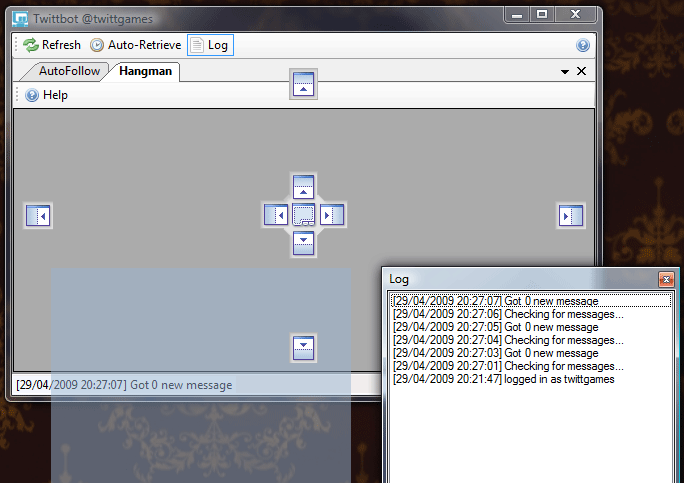Toggle the Auto-Retrieve option
The image size is (684, 483).
(x=135, y=45)
